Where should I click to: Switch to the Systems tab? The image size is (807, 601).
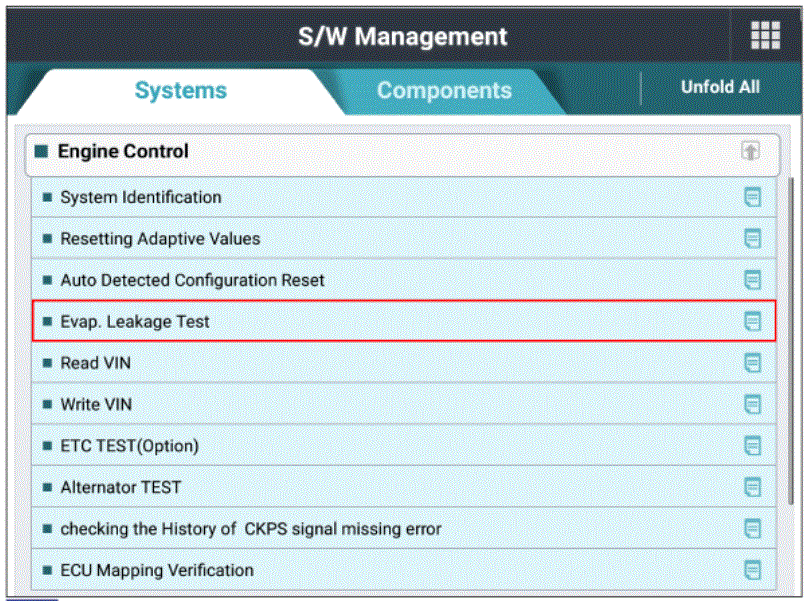pos(181,91)
